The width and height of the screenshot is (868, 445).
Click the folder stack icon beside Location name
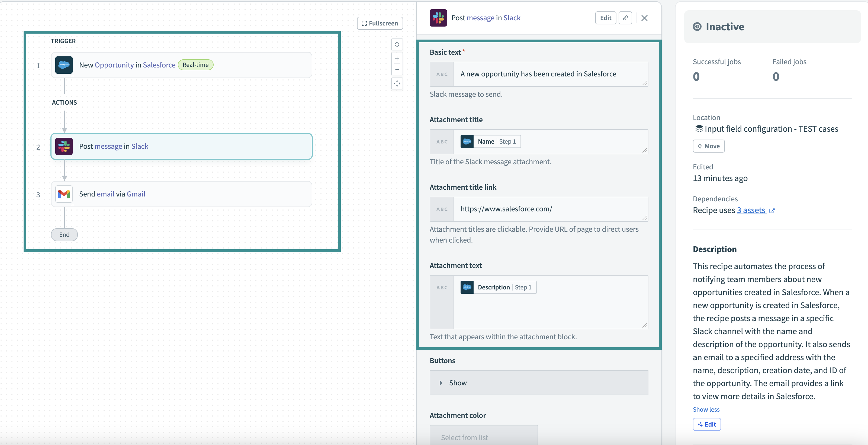click(699, 128)
